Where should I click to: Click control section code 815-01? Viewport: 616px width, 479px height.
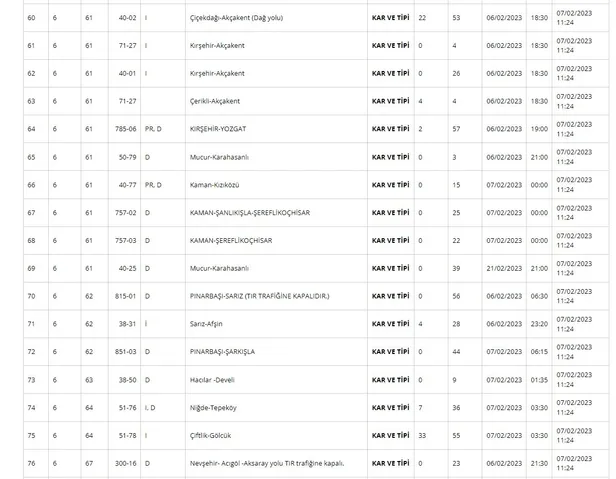coord(125,296)
